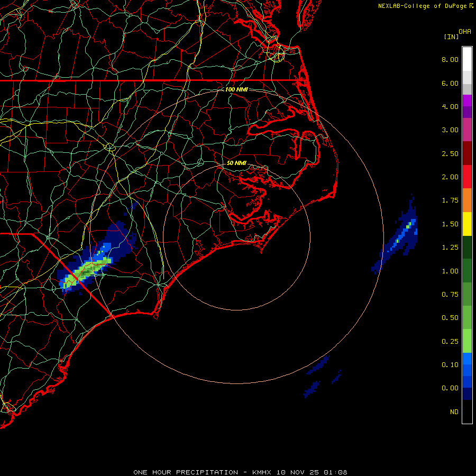476x476 pixels.
Task: Click the green rain band on the state border
Action: pos(87,271)
